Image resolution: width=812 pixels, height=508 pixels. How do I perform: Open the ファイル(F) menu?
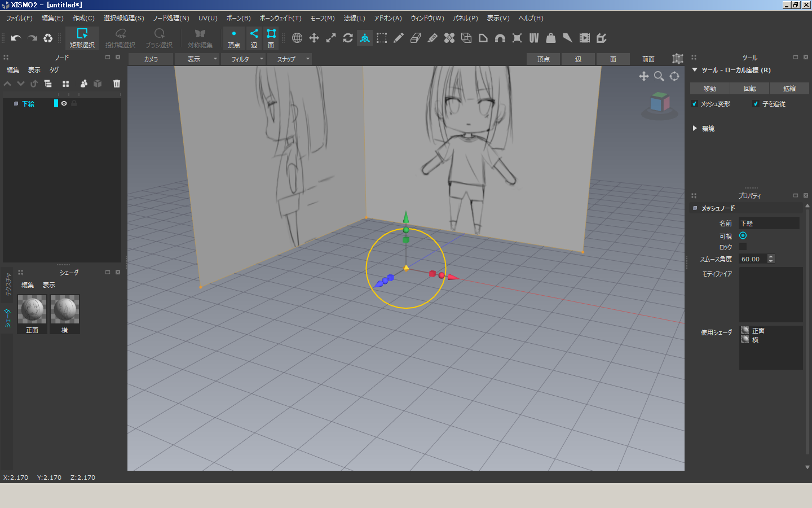20,18
